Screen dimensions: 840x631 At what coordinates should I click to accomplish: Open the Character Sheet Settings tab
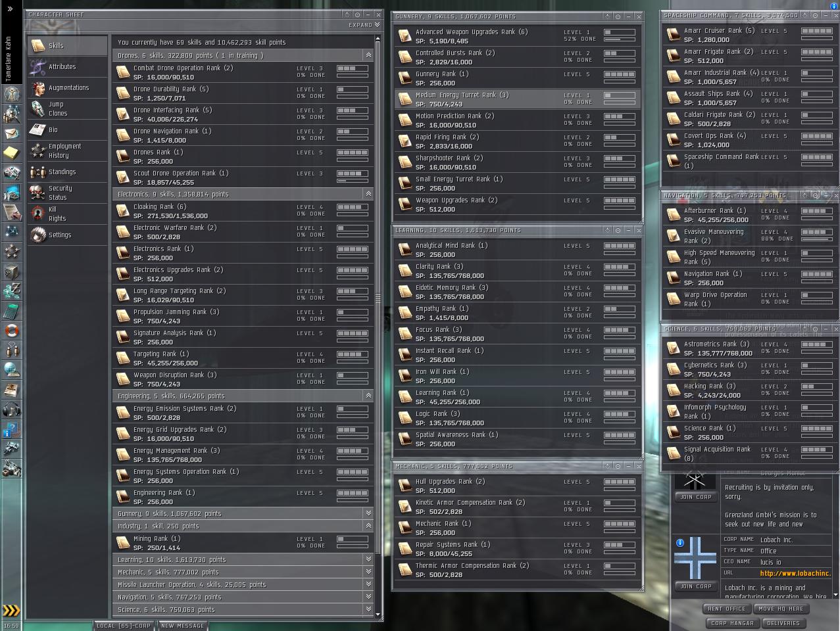[67, 235]
